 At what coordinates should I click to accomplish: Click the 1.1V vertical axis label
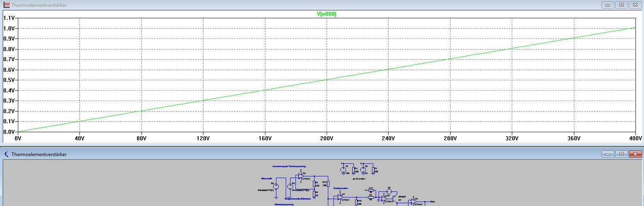(x=9, y=18)
